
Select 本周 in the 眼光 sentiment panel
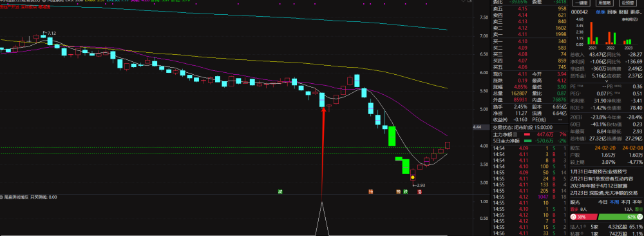point(614,202)
